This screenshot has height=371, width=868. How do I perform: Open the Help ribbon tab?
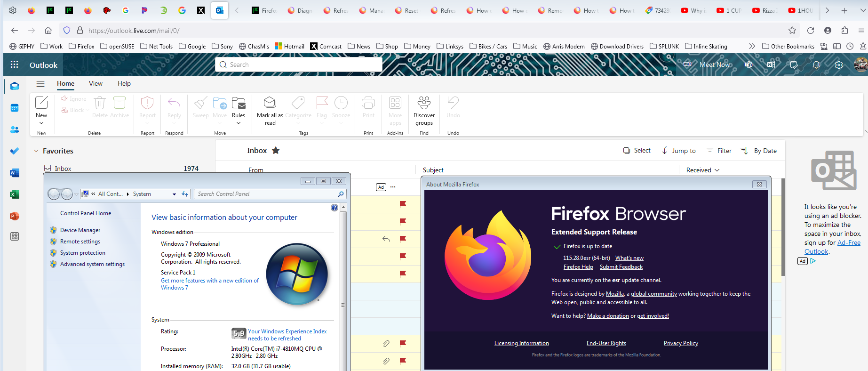tap(124, 84)
